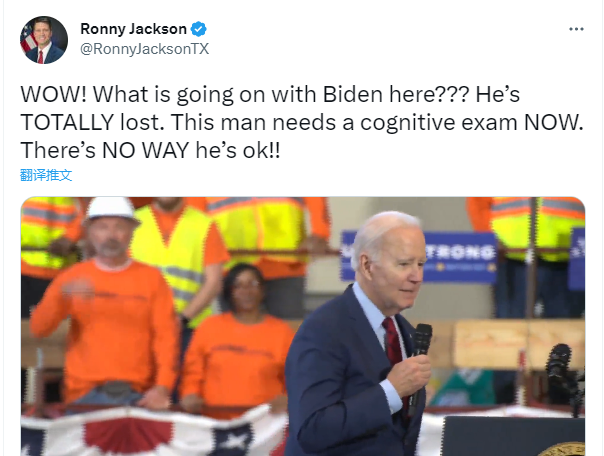Play the embedded Biden video
The width and height of the screenshot is (604, 456).
[x=303, y=326]
